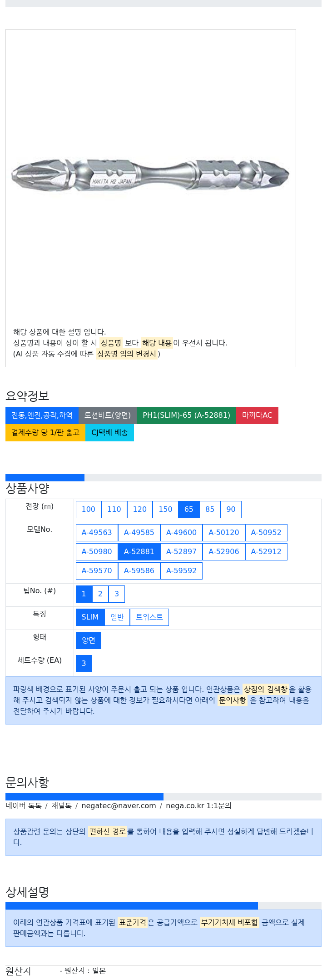Choose the 트위스트 feature option
The height and width of the screenshot is (980, 327).
coord(149,617)
